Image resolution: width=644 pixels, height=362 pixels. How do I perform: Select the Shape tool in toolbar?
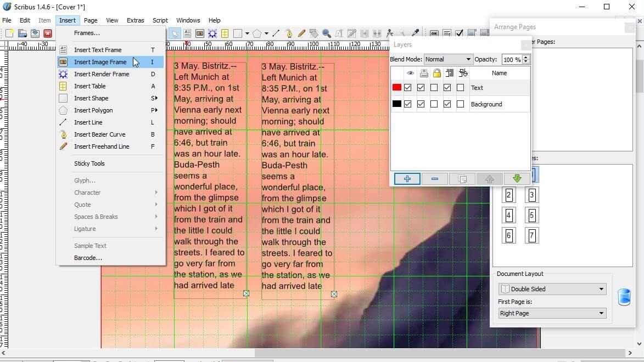[237, 33]
